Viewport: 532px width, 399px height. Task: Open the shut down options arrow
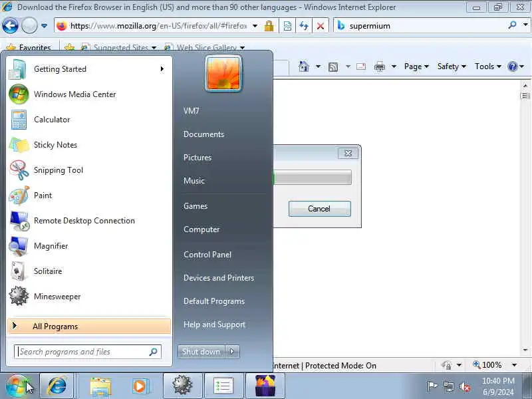pyautogui.click(x=232, y=352)
